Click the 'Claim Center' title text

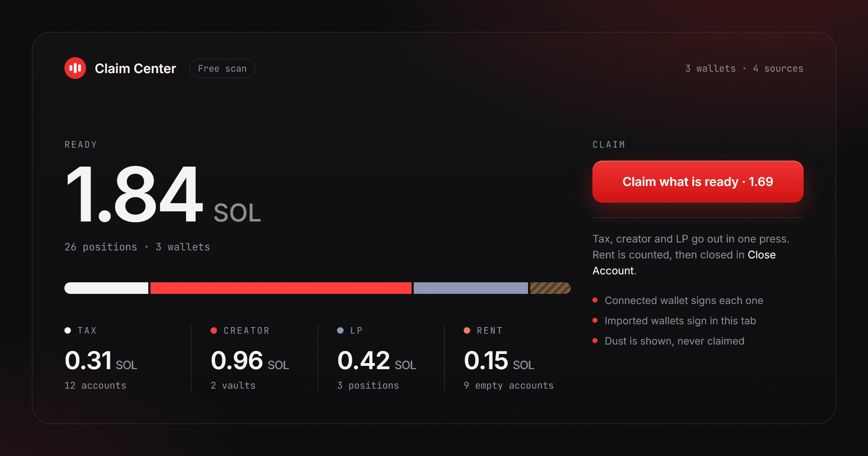(135, 68)
